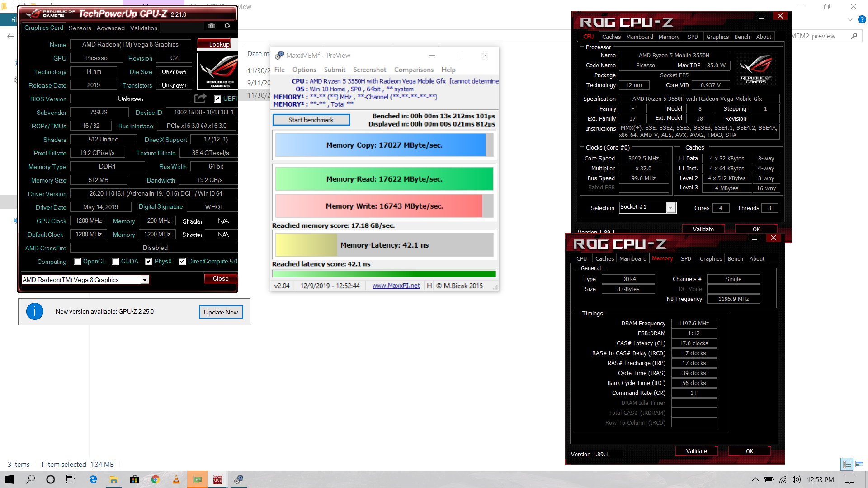Click the Memory-Copy result bar
The height and width of the screenshot is (488, 868).
click(384, 145)
